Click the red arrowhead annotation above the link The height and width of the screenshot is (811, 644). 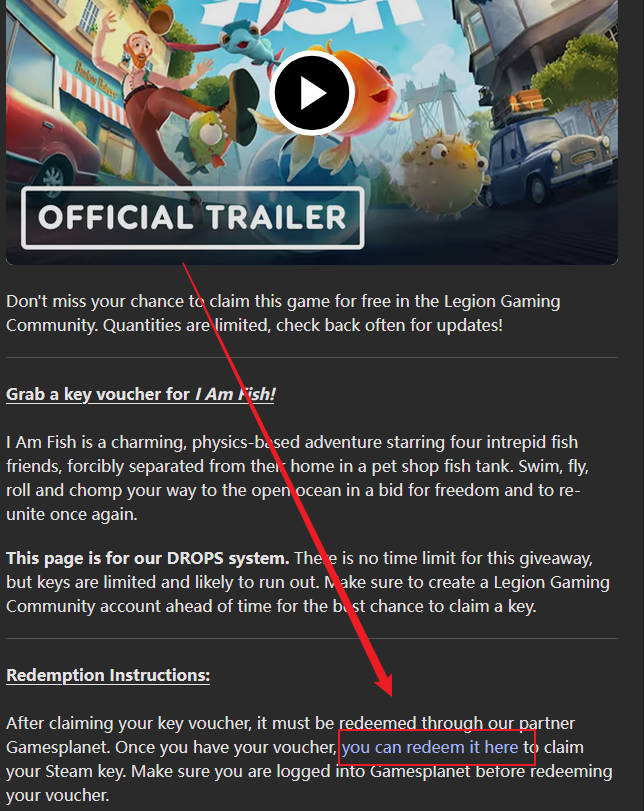pyautogui.click(x=384, y=685)
